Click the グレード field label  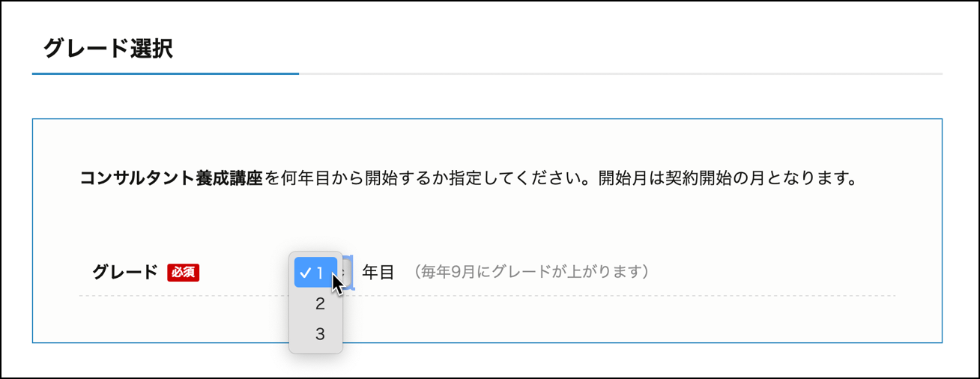coord(125,272)
